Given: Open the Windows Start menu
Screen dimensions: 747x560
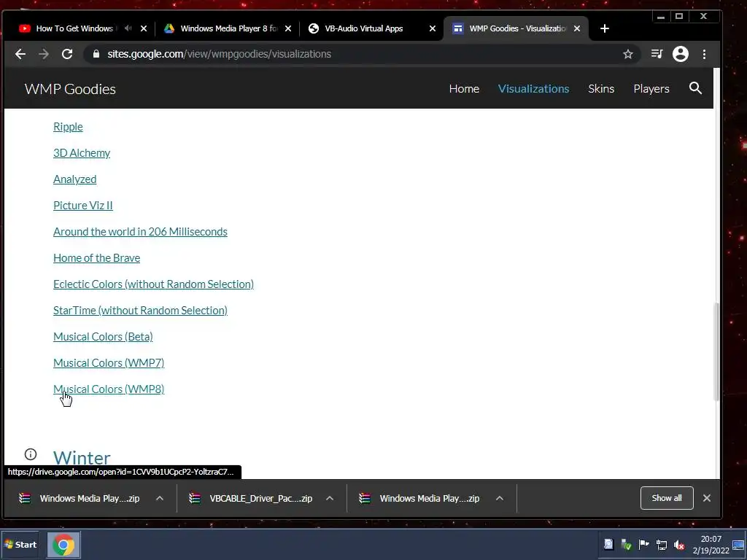Looking at the screenshot, I should (20, 545).
